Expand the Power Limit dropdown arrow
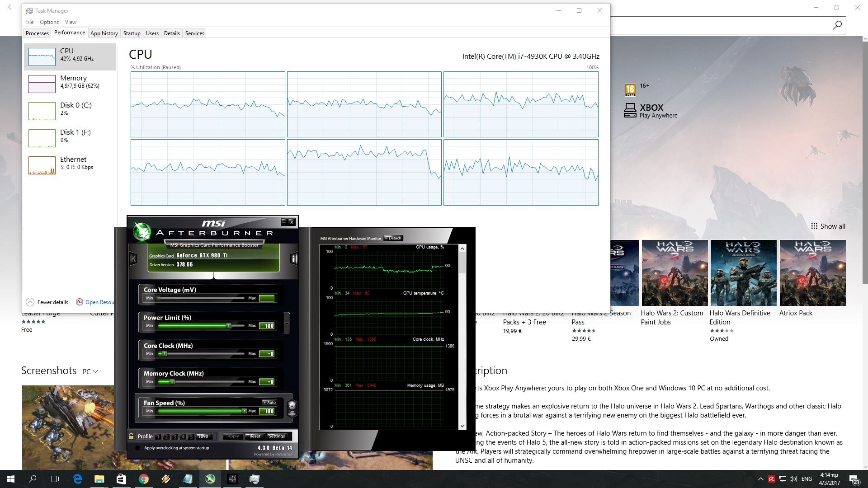Screen dimensions: 868x488 [x=287, y=324]
